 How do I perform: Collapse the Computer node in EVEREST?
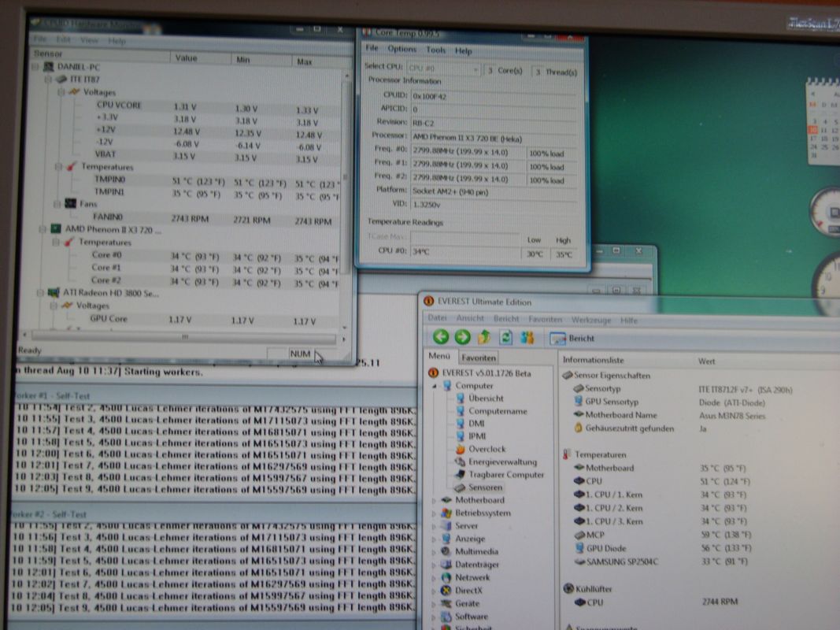(x=434, y=385)
